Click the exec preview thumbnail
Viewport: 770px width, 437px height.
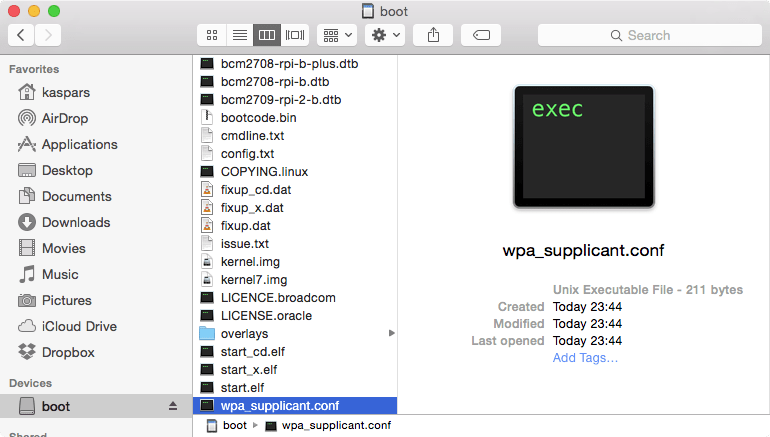pyautogui.click(x=584, y=147)
